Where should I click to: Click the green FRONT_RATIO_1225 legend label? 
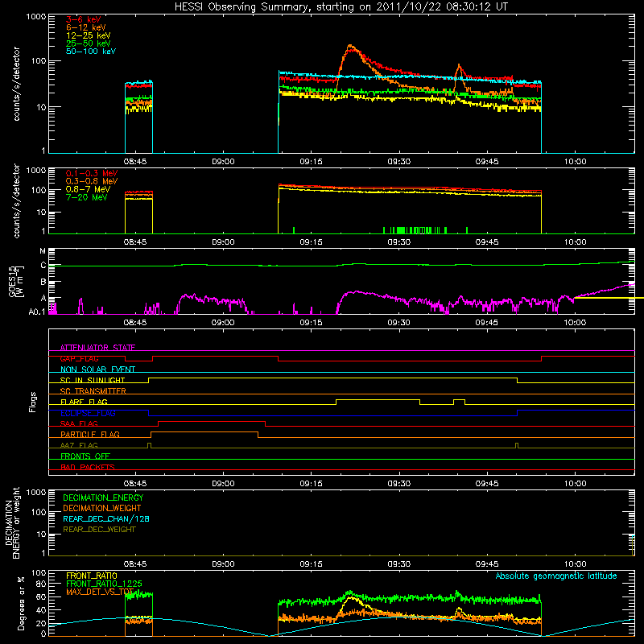coord(104,584)
